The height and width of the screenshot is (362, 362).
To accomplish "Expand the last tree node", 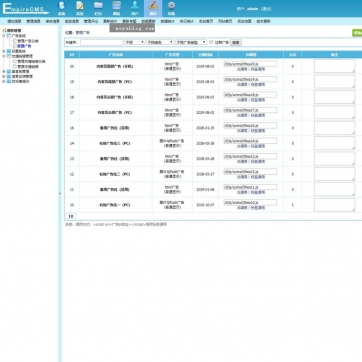I will [4, 81].
